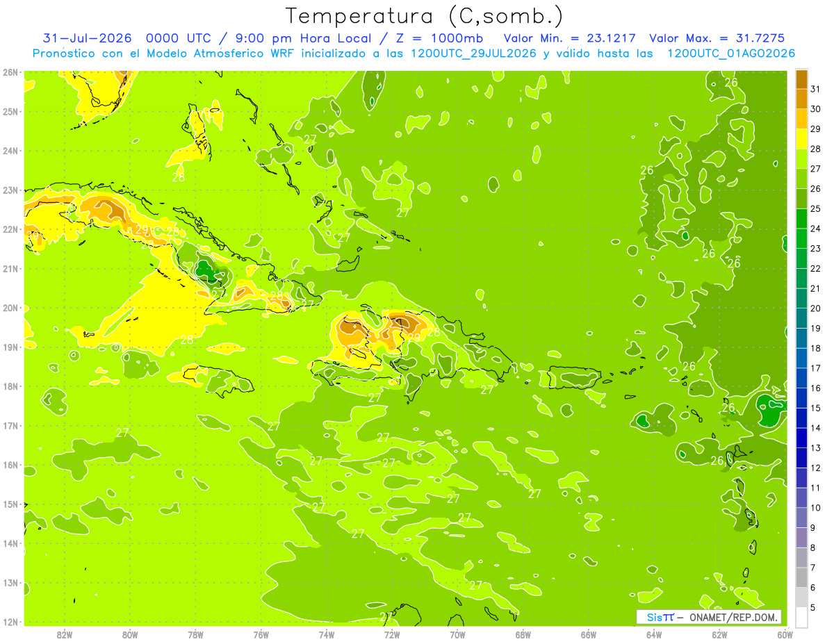834x644 pixels.
Task: Click the "31" label on the color legend
Action: [x=815, y=89]
